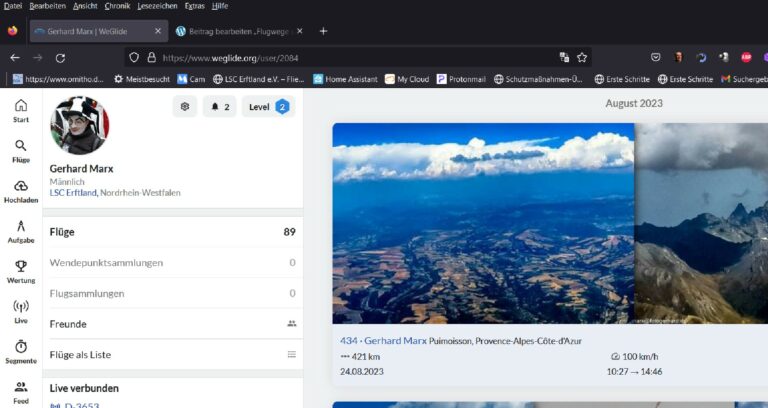Open Live tracking in sidebar
The height and width of the screenshot is (408, 768).
(21, 312)
